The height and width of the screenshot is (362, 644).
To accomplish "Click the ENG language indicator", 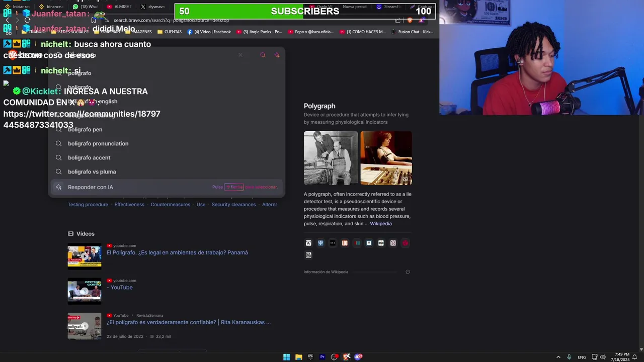I will 582,357.
